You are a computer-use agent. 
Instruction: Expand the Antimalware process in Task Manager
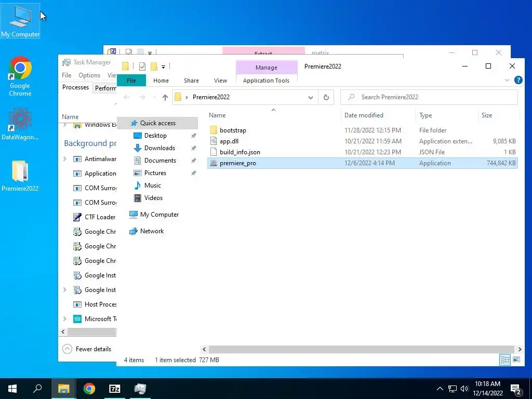[x=65, y=159]
